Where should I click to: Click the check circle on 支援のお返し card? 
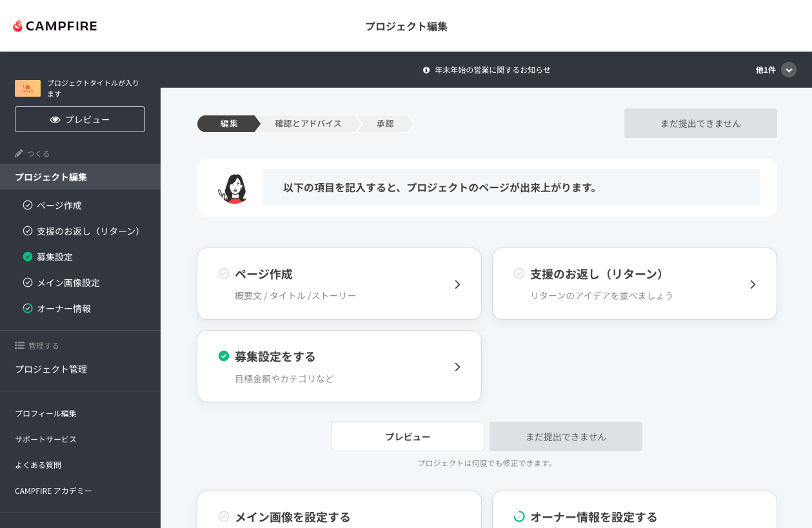coord(519,273)
